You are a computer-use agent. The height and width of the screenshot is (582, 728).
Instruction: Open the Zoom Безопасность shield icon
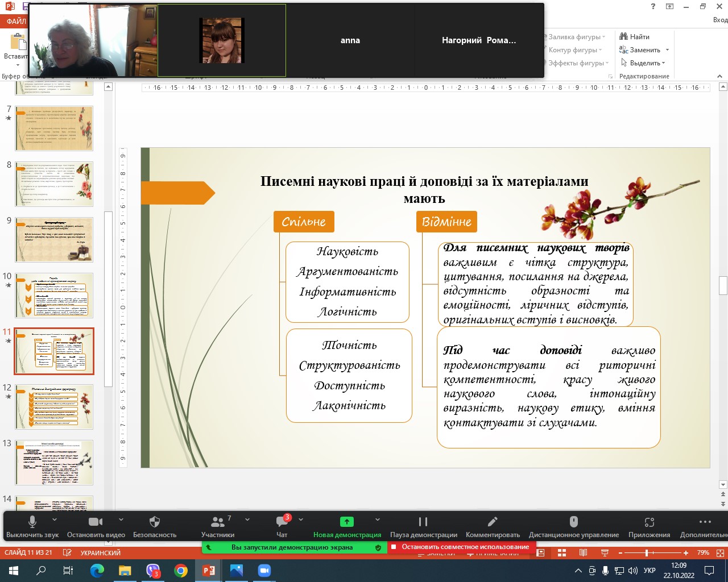coord(154,522)
